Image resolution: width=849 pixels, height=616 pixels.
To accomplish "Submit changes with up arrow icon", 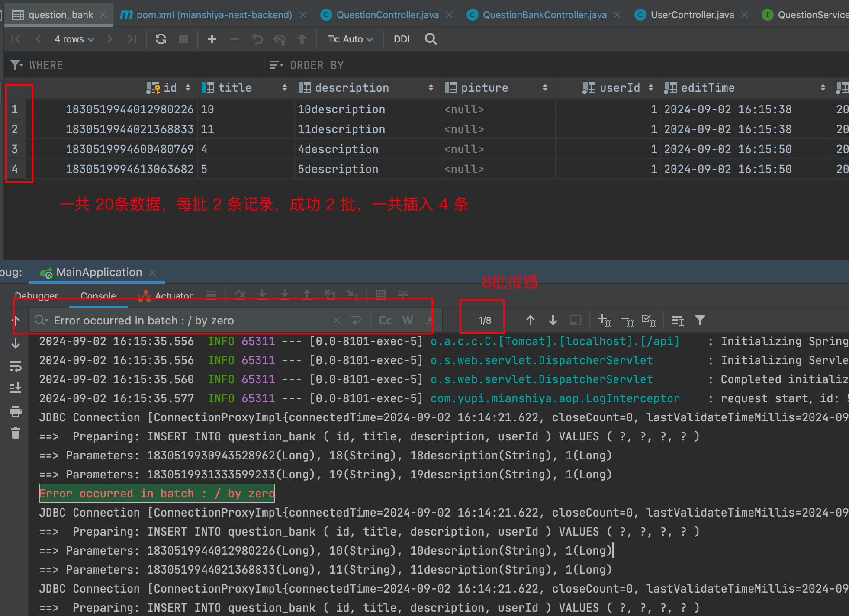I will point(302,39).
